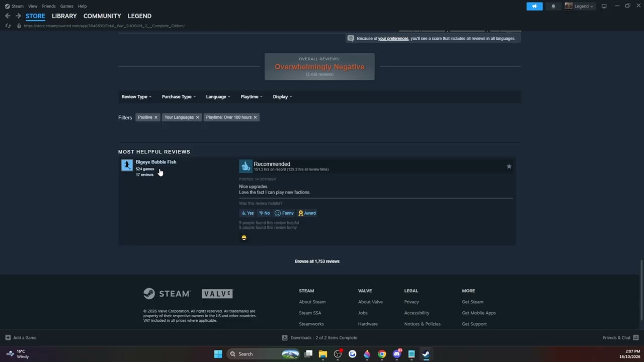The width and height of the screenshot is (644, 362).
Task: Open OBS Studio from the taskbar
Action: click(338, 354)
